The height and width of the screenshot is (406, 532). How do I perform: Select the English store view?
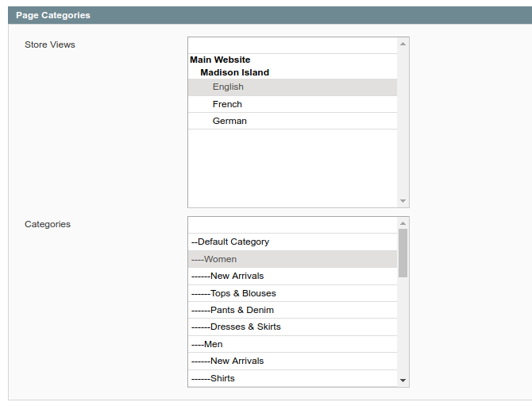228,87
